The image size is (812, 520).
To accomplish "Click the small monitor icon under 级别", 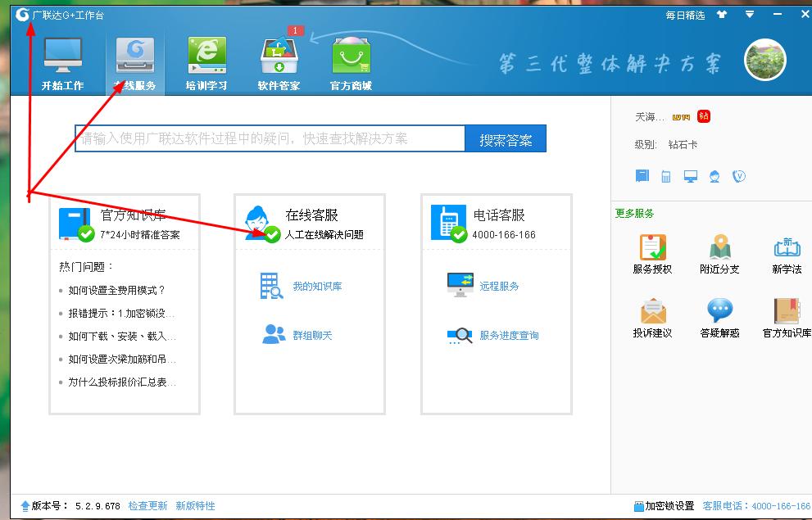I will (690, 176).
